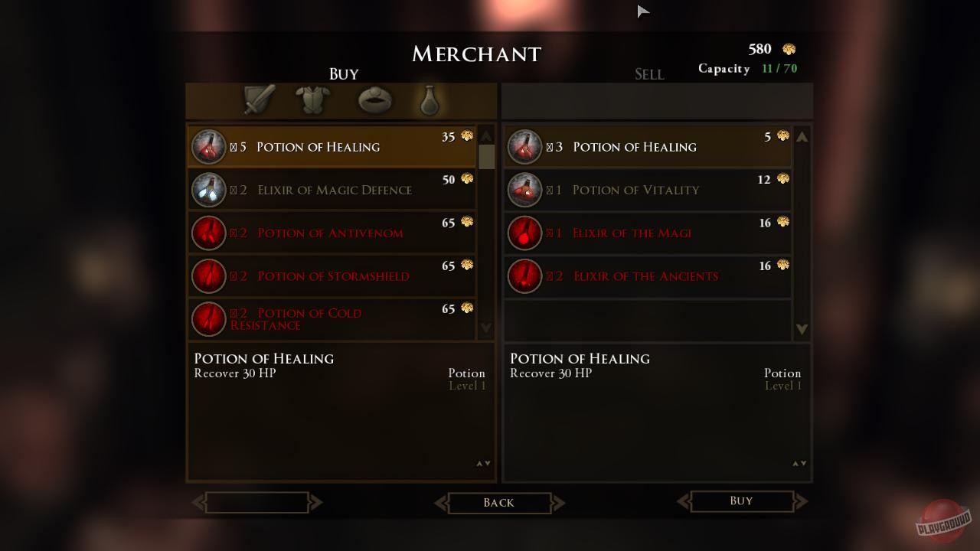Open the rings accessories category
This screenshot has width=980, height=551.
pyautogui.click(x=374, y=100)
